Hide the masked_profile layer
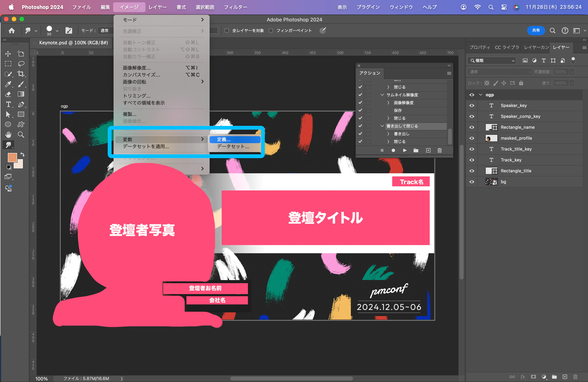The image size is (588, 382). (472, 138)
